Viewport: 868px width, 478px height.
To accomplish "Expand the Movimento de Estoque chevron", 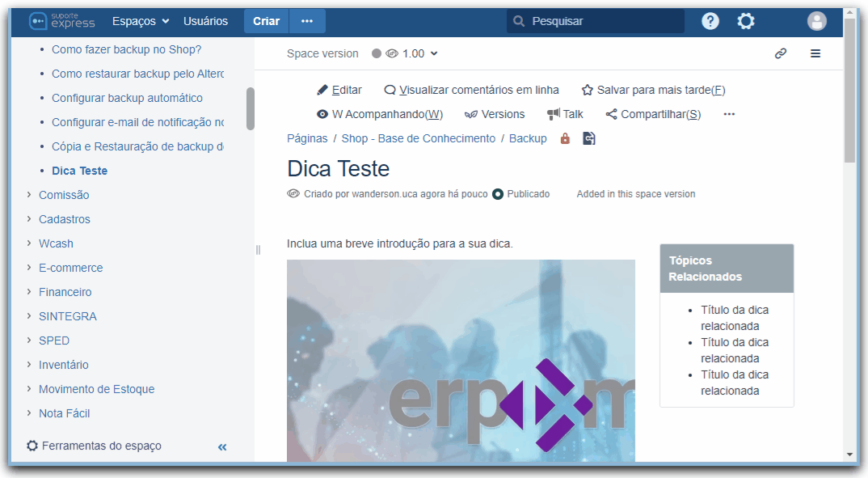I will pyautogui.click(x=29, y=389).
